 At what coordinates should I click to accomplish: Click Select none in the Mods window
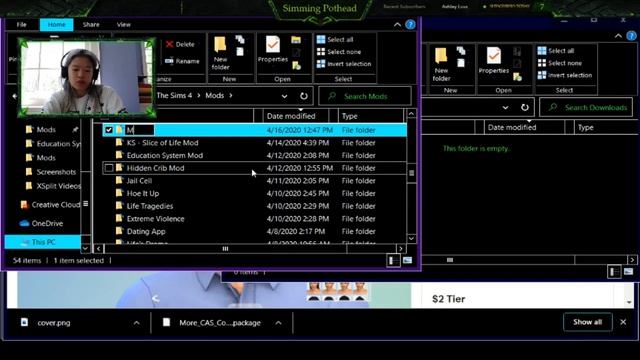[x=339, y=52]
